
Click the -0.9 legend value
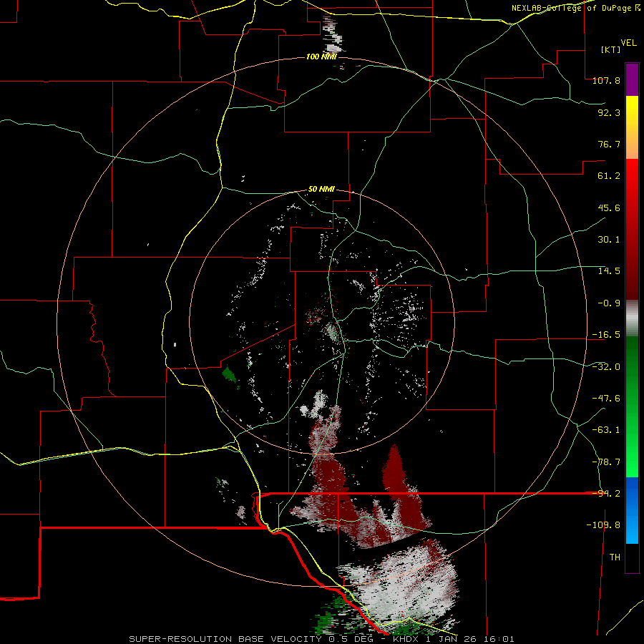[609, 303]
